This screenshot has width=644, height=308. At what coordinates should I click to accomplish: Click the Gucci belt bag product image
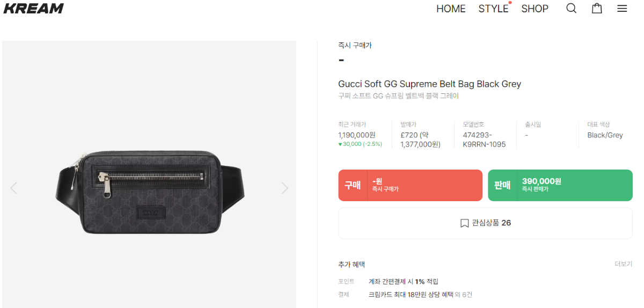click(x=149, y=193)
